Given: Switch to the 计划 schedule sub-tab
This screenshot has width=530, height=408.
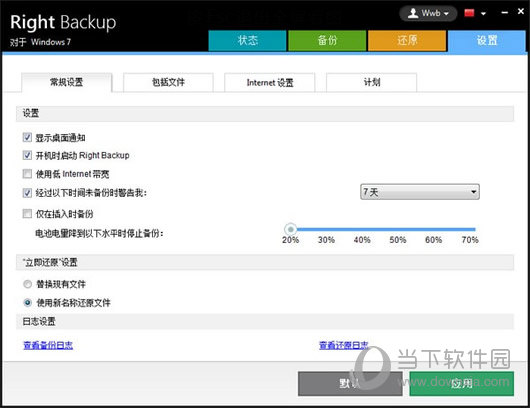Looking at the screenshot, I should click(x=371, y=82).
